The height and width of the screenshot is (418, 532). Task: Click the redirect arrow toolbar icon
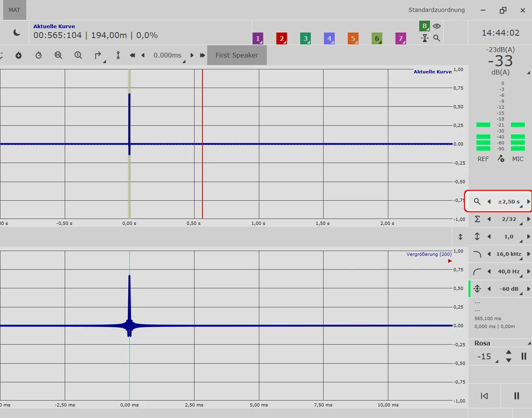coord(98,55)
